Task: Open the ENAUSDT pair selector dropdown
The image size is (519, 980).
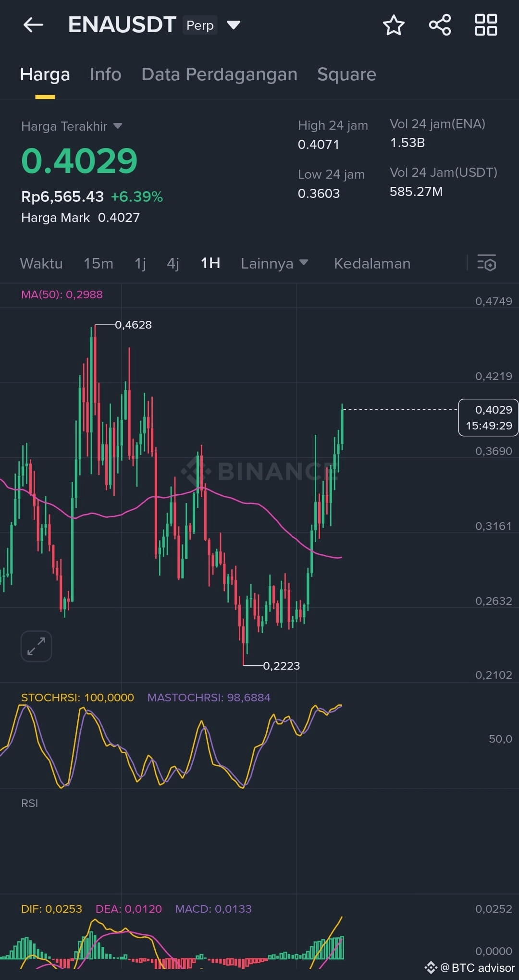Action: [234, 25]
